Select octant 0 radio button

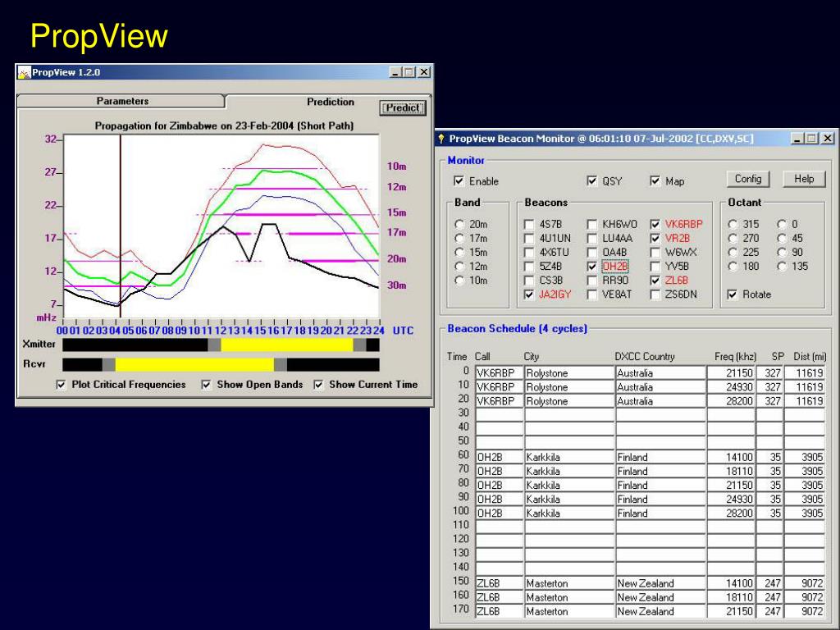coord(782,225)
